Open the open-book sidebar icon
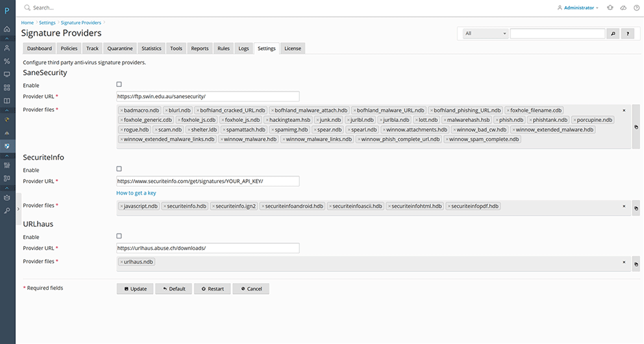The image size is (644, 344). (x=7, y=101)
